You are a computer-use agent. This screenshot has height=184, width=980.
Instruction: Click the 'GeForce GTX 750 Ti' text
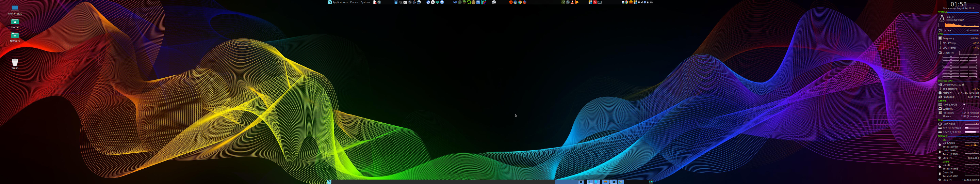[x=953, y=85]
